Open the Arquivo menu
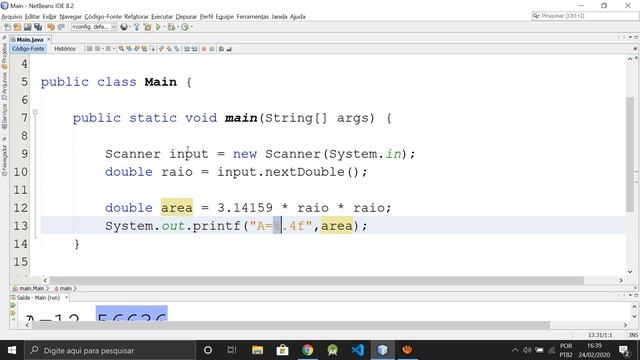 pyautogui.click(x=12, y=17)
